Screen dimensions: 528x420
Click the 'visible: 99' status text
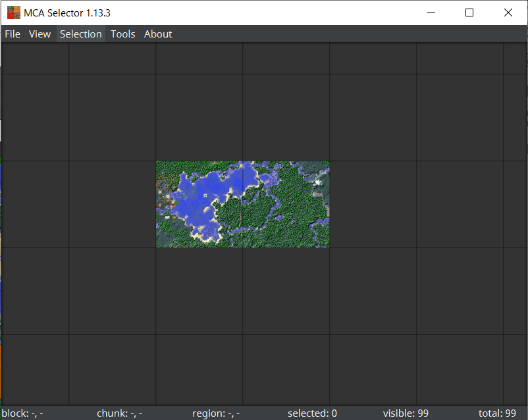pyautogui.click(x=406, y=413)
